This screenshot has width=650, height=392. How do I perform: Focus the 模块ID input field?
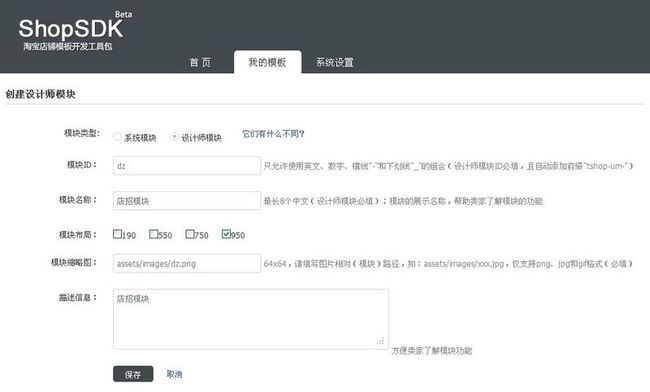[x=187, y=166]
